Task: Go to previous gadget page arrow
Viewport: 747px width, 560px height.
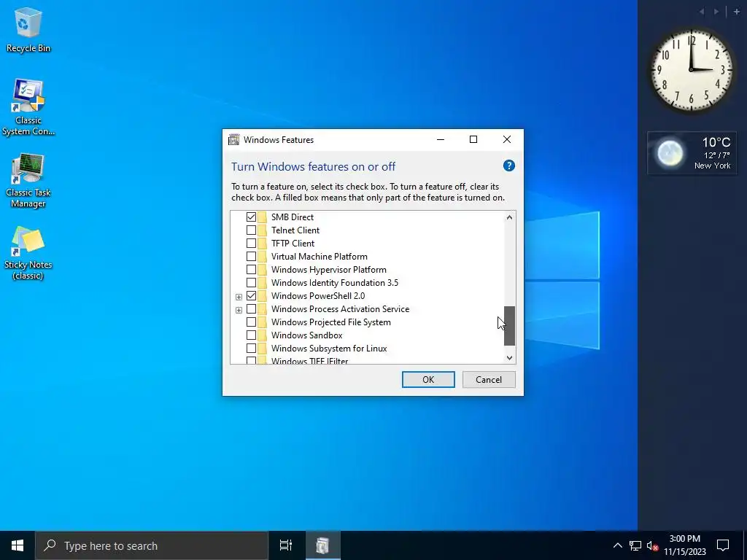Action: [702, 12]
